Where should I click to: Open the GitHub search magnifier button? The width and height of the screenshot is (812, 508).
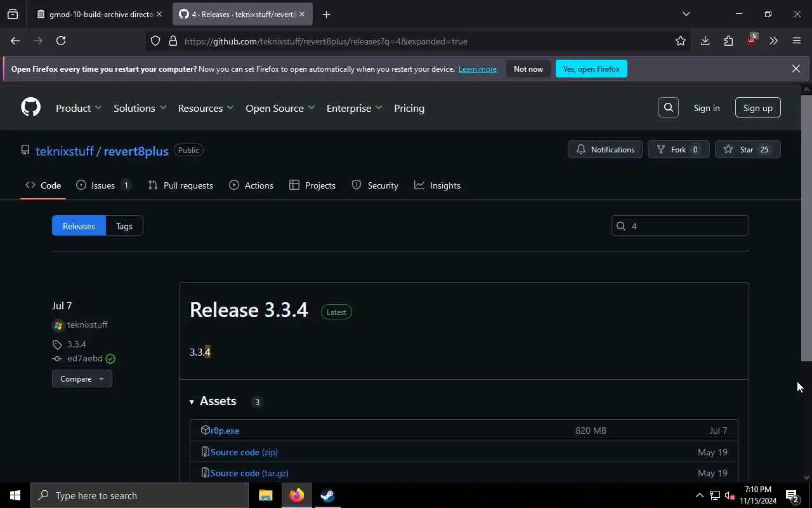click(x=668, y=108)
